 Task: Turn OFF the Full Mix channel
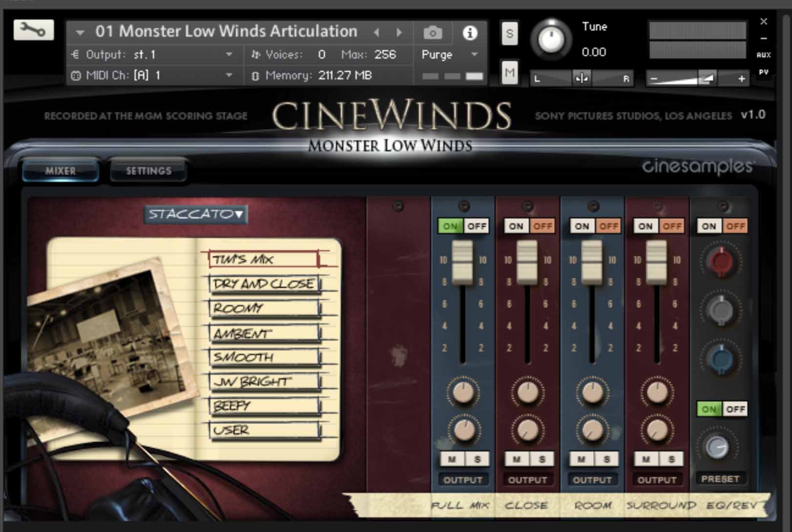[x=477, y=225]
